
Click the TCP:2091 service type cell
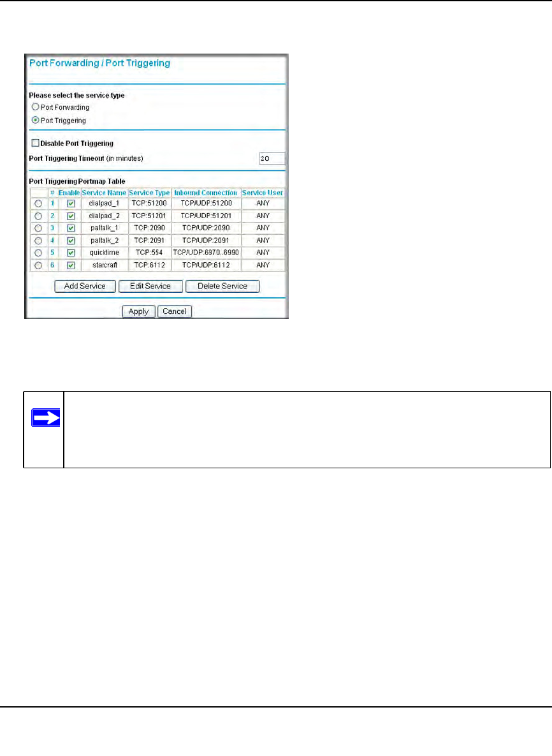tap(149, 241)
